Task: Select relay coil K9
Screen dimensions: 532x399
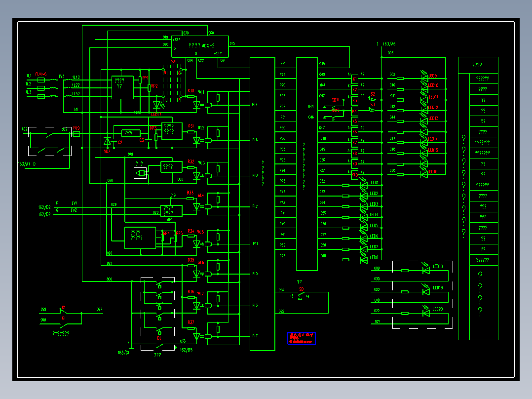Action: coord(354,163)
